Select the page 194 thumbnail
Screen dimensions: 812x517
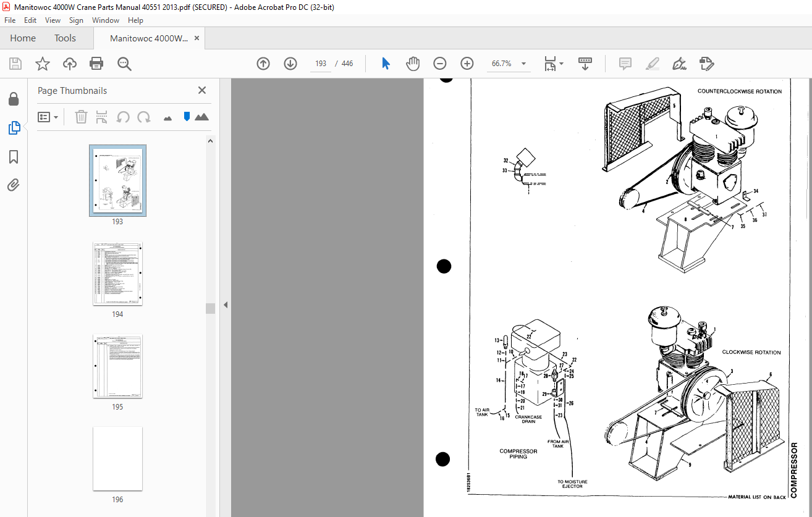(117, 274)
